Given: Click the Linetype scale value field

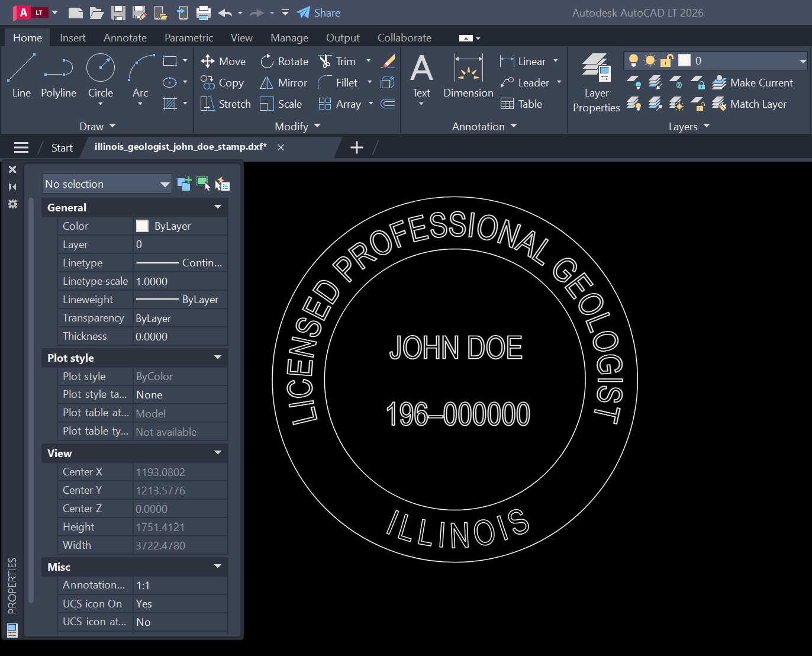Looking at the screenshot, I should tap(181, 281).
